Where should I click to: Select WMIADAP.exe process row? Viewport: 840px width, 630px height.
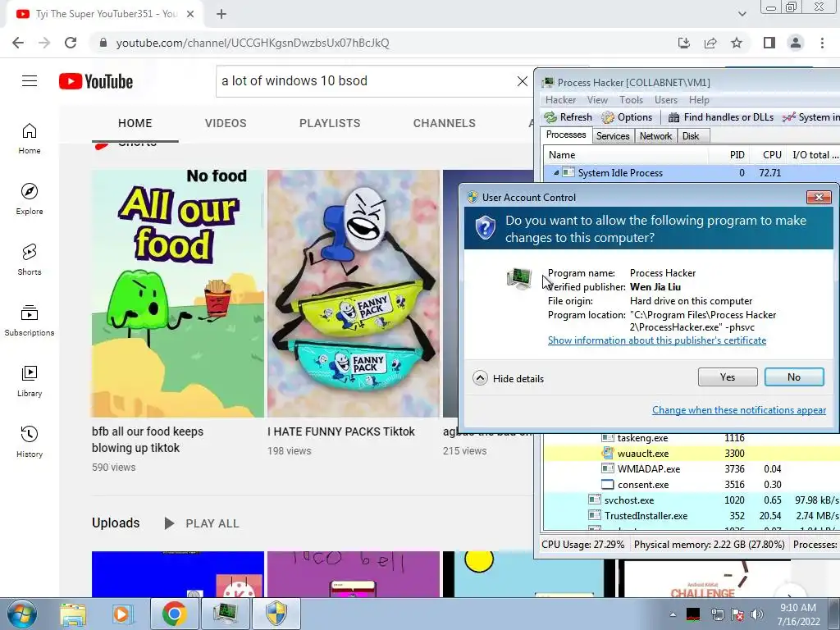pos(691,468)
